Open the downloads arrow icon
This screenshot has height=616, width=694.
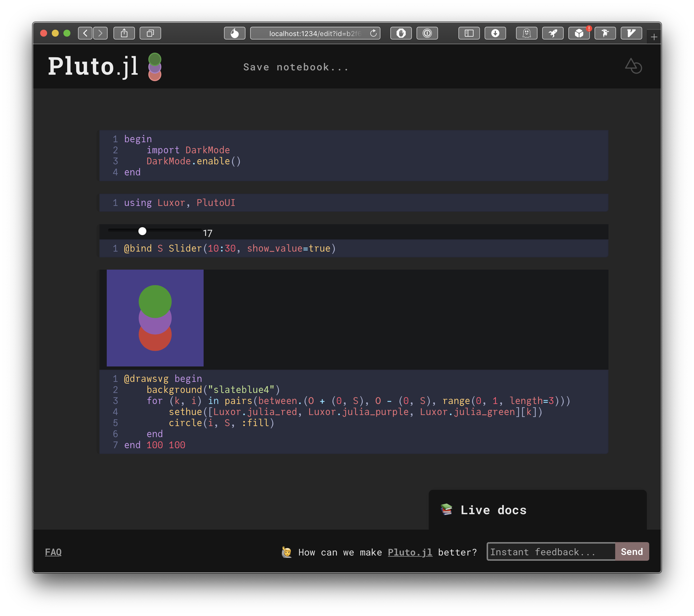pyautogui.click(x=495, y=33)
